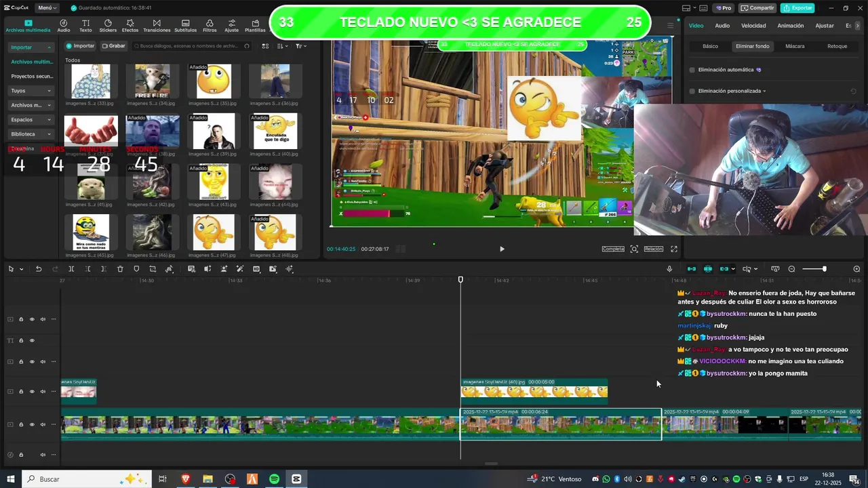Select the Básico sub-tab
This screenshot has height=488, width=868.
tap(710, 46)
